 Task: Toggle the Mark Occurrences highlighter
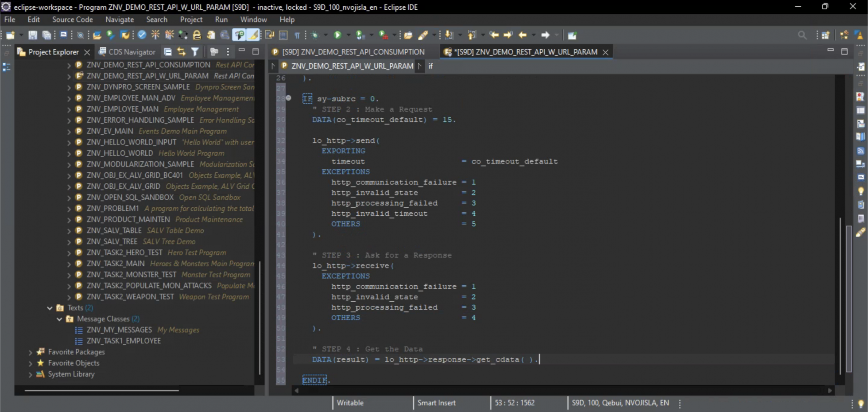(x=253, y=35)
